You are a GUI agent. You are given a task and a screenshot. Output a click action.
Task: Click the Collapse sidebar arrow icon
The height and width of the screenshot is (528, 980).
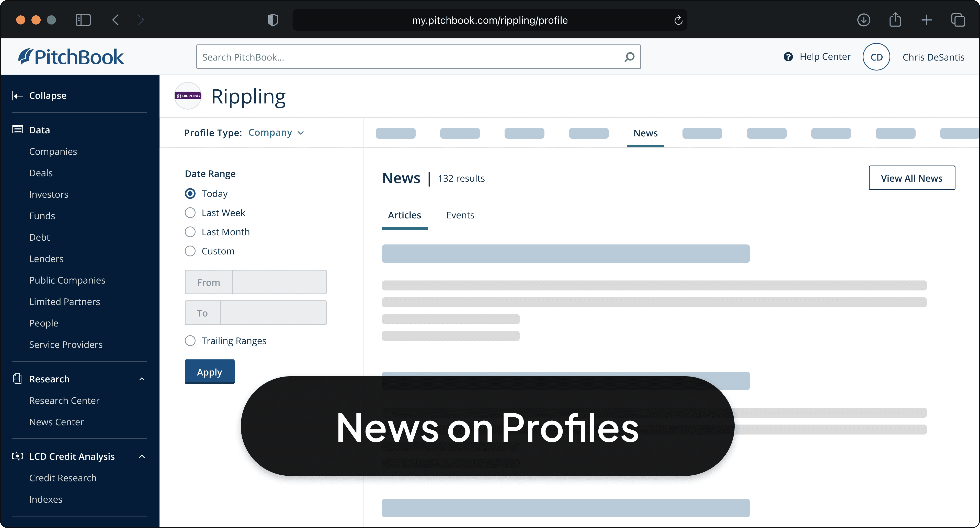(17, 96)
